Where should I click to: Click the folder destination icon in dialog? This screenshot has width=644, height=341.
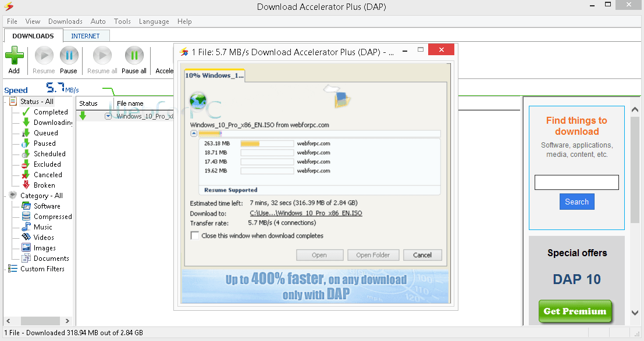point(342,99)
